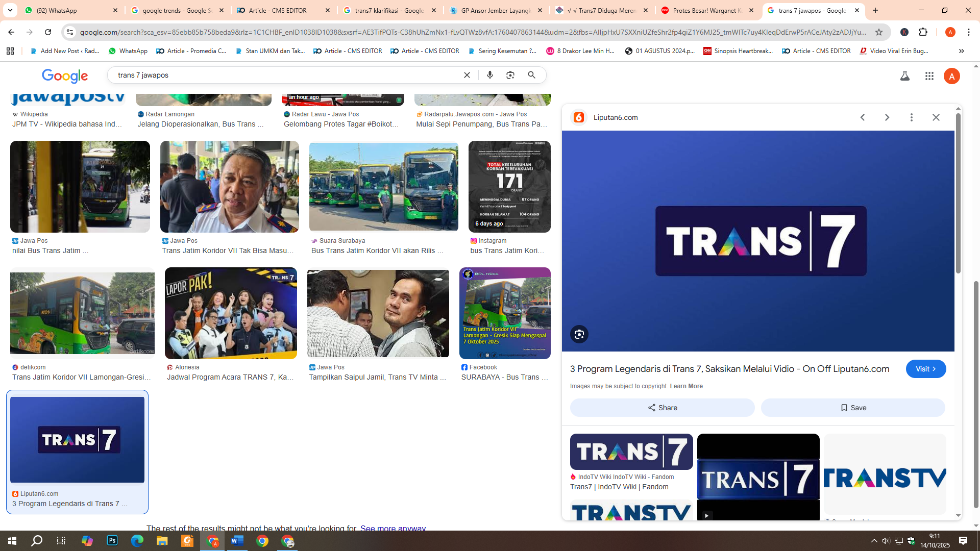Click the browser back arrow
The image size is (980, 551).
(x=11, y=32)
